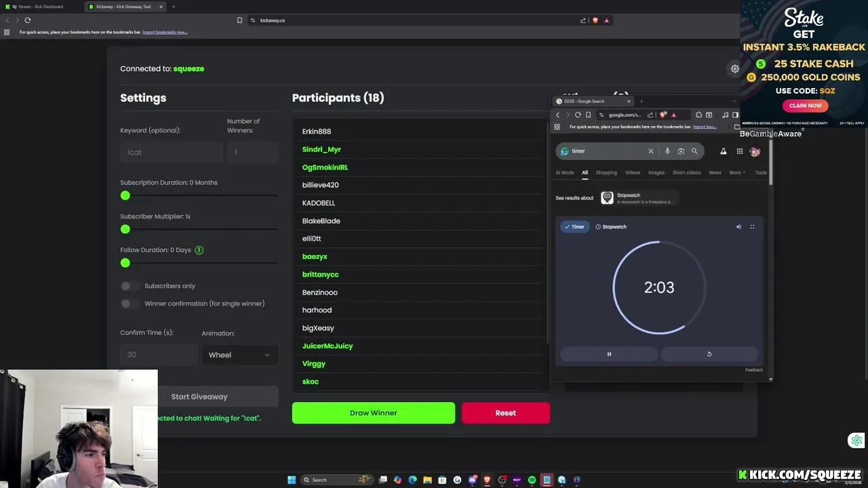868x488 pixels.
Task: Click the Import bookmarks now link
Action: pos(165,32)
